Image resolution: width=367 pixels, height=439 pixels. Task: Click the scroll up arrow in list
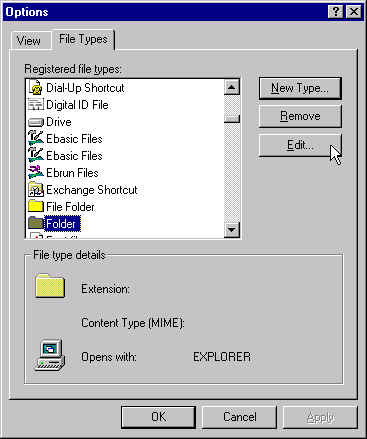click(x=232, y=88)
